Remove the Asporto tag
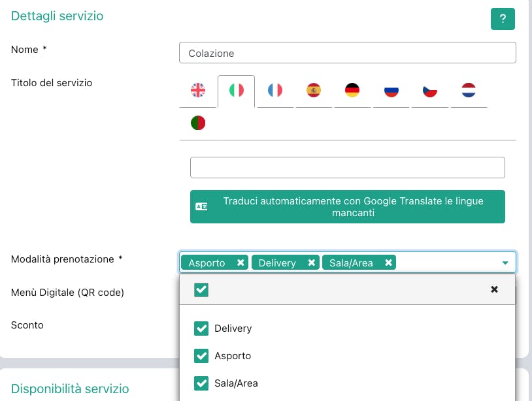The height and width of the screenshot is (401, 532). tap(241, 263)
